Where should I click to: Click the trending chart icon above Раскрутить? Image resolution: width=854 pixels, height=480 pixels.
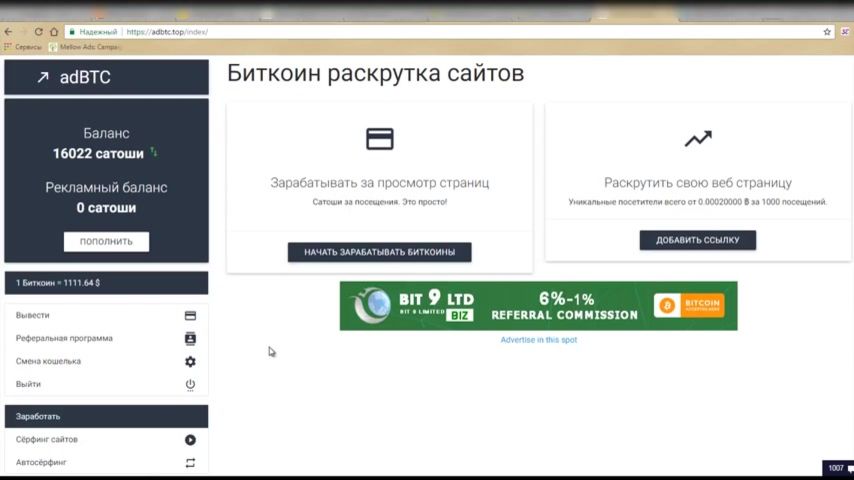point(698,139)
